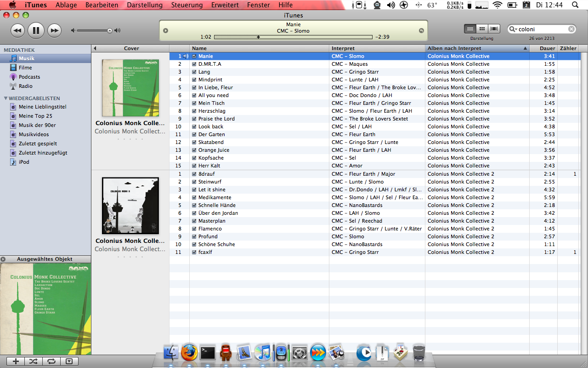This screenshot has width=588, height=368.
Task: Adjust the volume slider
Action: click(109, 31)
